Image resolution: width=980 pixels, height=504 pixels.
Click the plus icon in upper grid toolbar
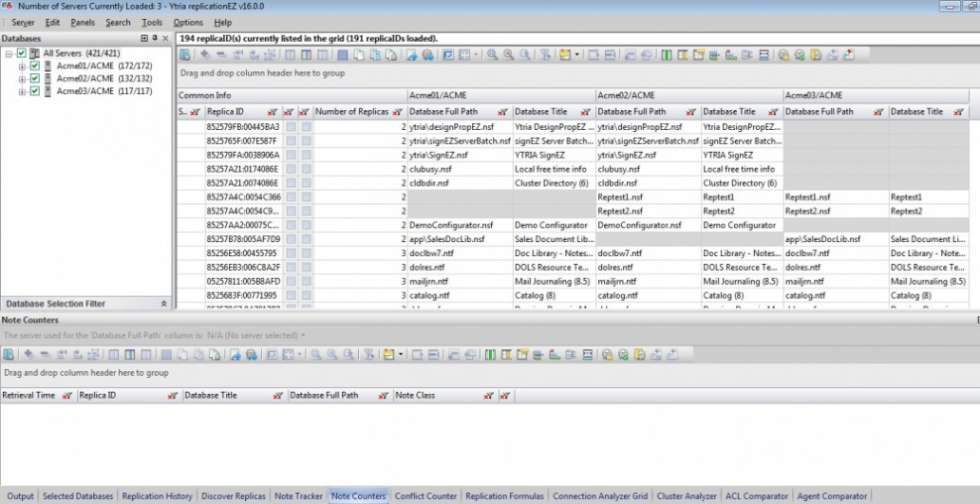click(205, 54)
